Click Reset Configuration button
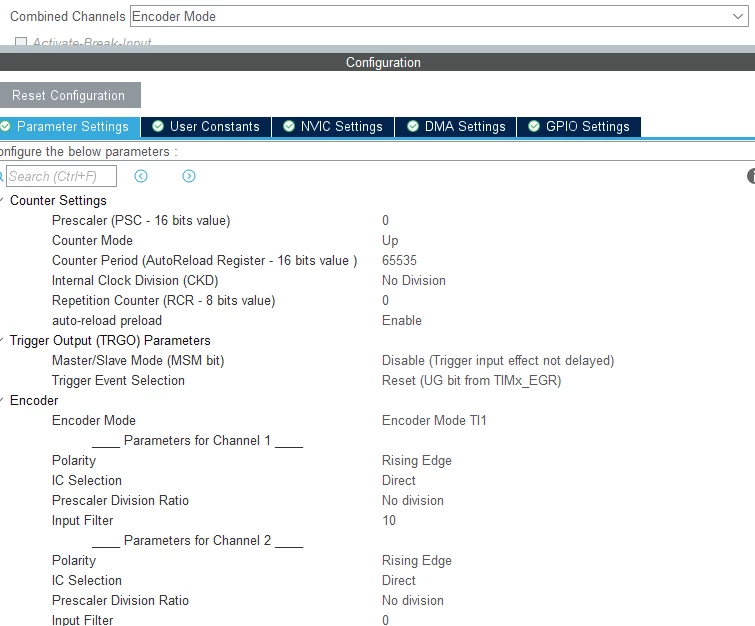The height and width of the screenshot is (626, 755). pyautogui.click(x=70, y=95)
